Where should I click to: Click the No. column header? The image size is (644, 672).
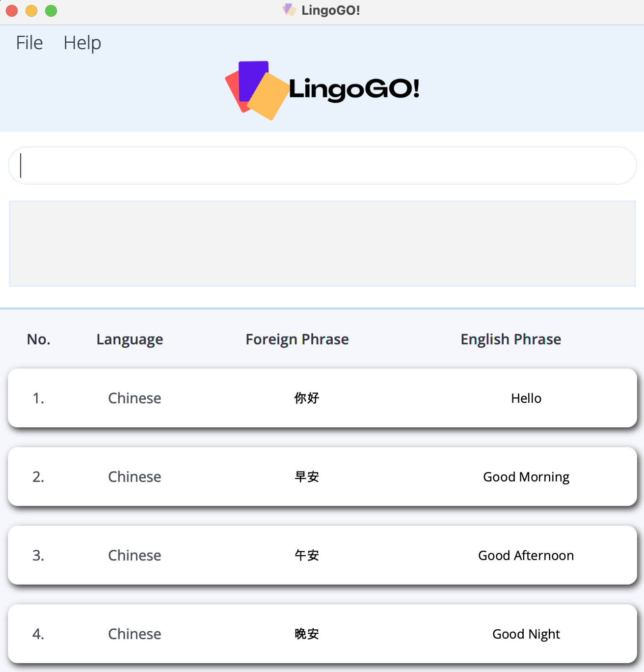click(x=39, y=339)
